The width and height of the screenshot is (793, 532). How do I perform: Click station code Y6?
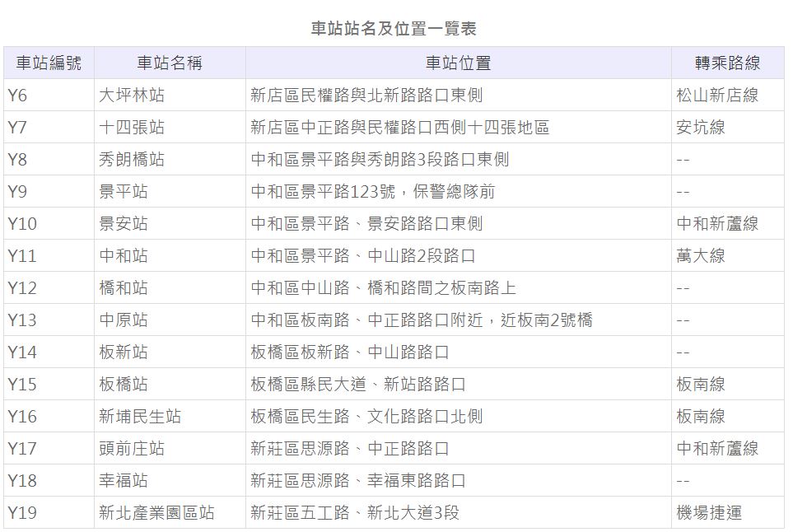click(17, 95)
